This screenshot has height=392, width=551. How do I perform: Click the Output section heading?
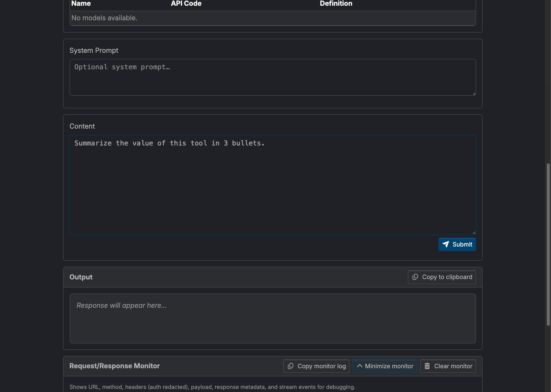(81, 277)
